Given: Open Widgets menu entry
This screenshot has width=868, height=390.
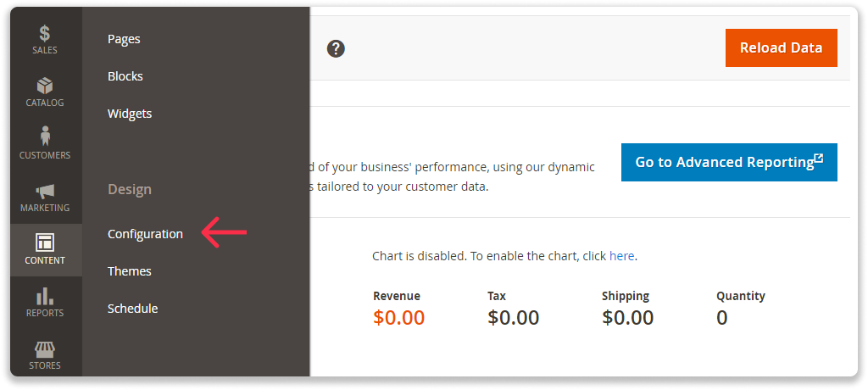Looking at the screenshot, I should pyautogui.click(x=130, y=114).
